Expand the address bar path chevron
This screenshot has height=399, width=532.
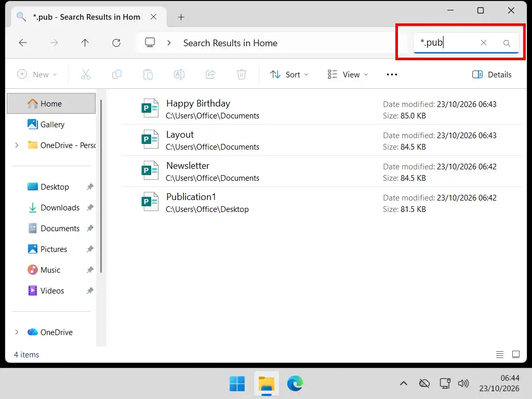pyautogui.click(x=169, y=43)
